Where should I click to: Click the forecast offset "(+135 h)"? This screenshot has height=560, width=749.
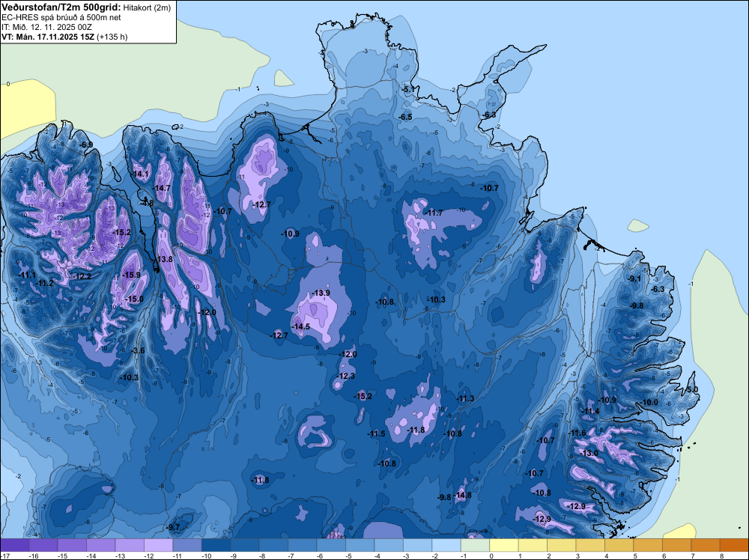point(112,37)
